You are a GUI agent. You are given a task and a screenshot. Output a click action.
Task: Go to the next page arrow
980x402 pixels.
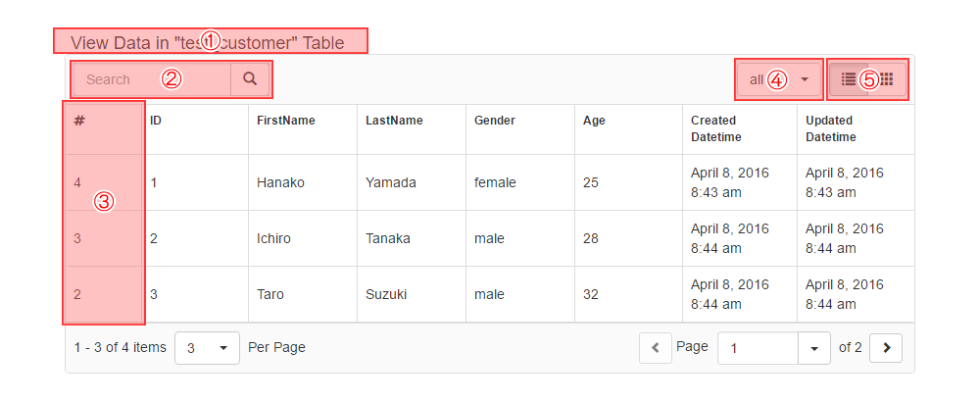[x=886, y=348]
